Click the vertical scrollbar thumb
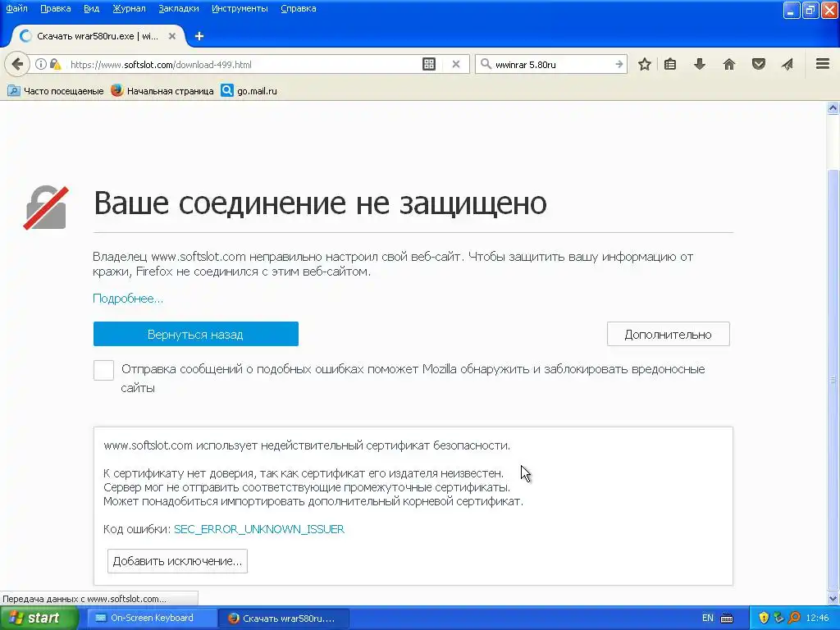 pyautogui.click(x=833, y=379)
